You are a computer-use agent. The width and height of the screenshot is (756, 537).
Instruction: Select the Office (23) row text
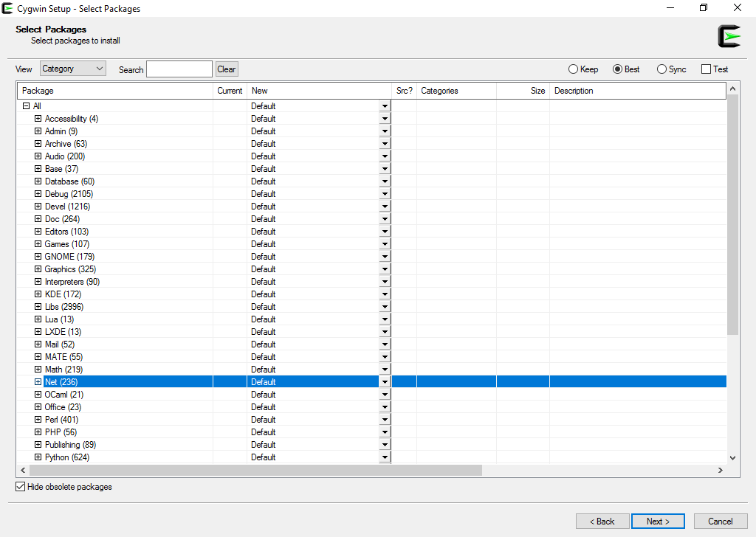pyautogui.click(x=63, y=407)
